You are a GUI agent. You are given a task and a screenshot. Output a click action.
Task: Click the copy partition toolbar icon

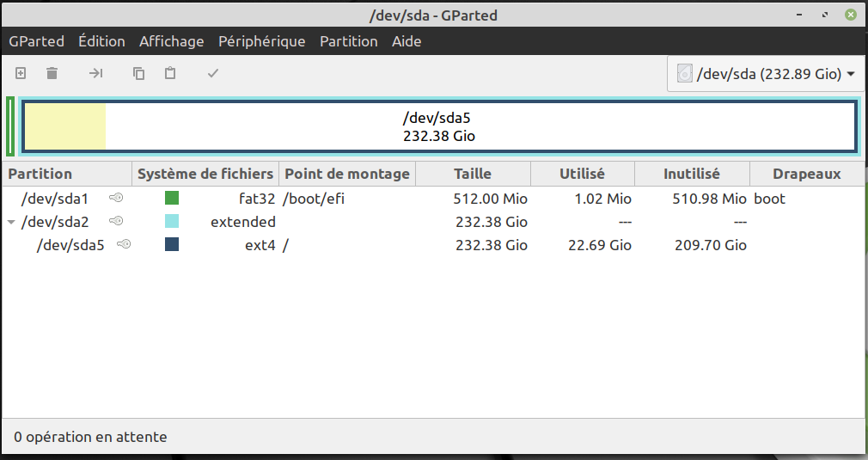pyautogui.click(x=138, y=74)
